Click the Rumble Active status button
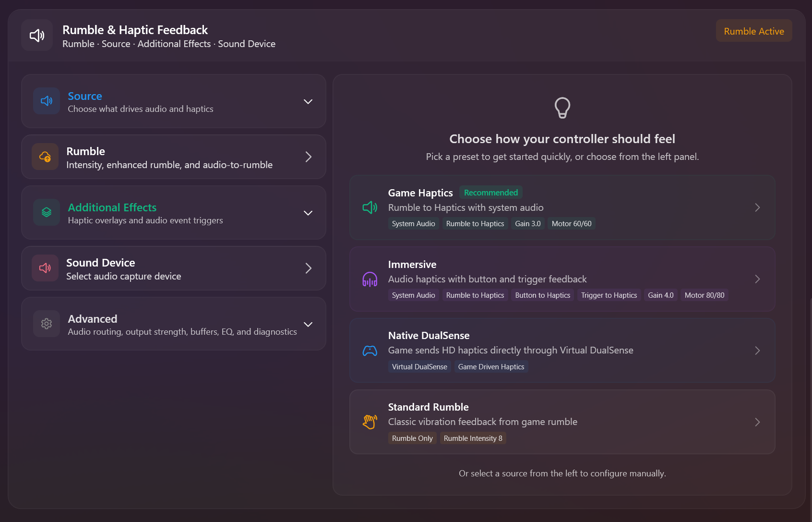Screen dimensions: 812x522 click(753, 31)
